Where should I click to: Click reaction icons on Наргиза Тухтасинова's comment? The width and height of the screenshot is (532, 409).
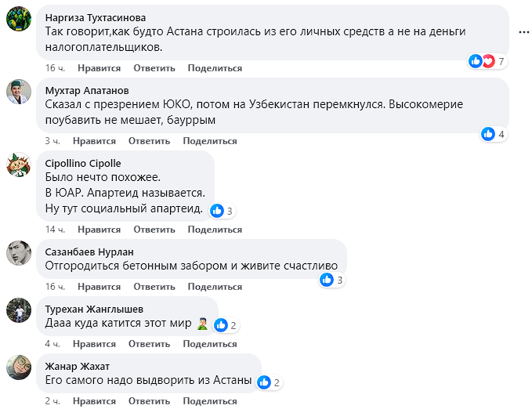pos(482,61)
